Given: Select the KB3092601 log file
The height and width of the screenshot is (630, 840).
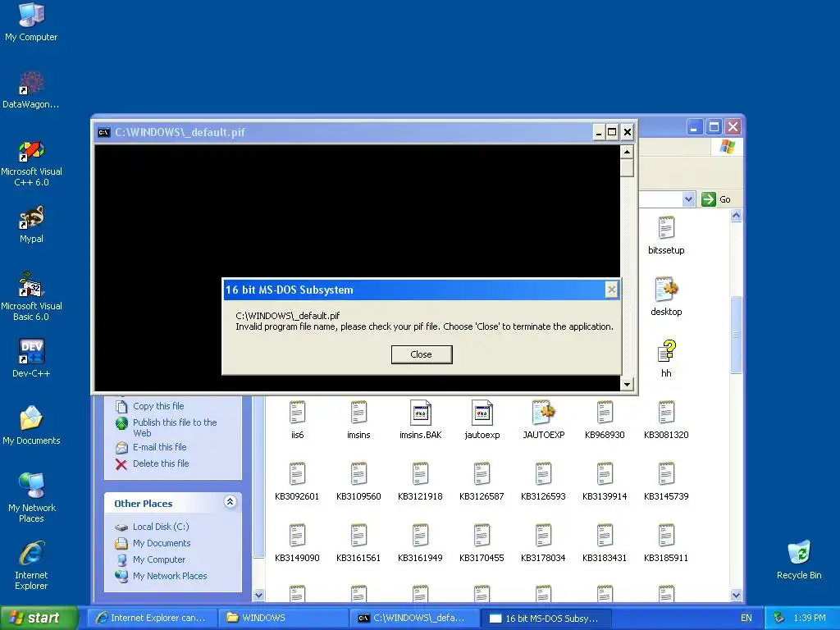Looking at the screenshot, I should coord(297,482).
